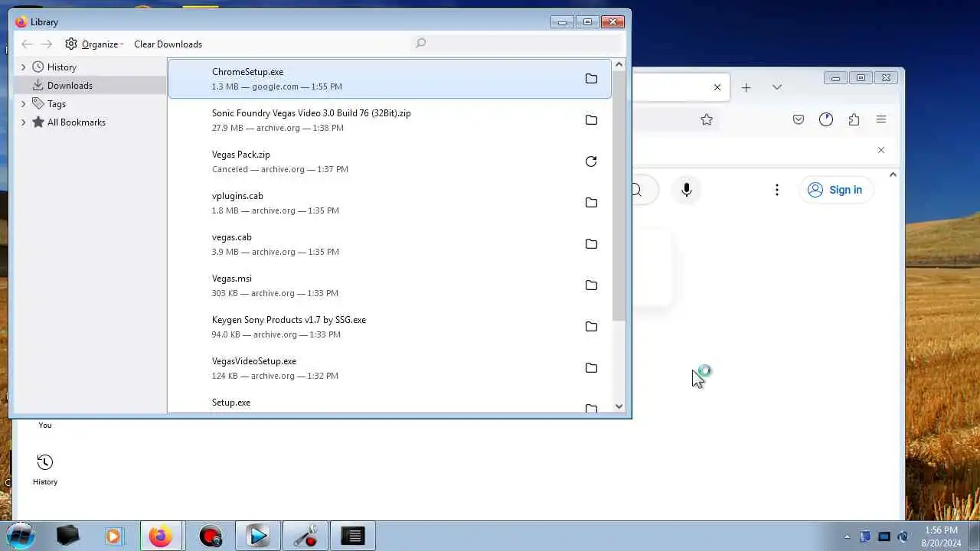Switch to Firefox on the taskbar
The height and width of the screenshot is (551, 980).
[x=161, y=536]
